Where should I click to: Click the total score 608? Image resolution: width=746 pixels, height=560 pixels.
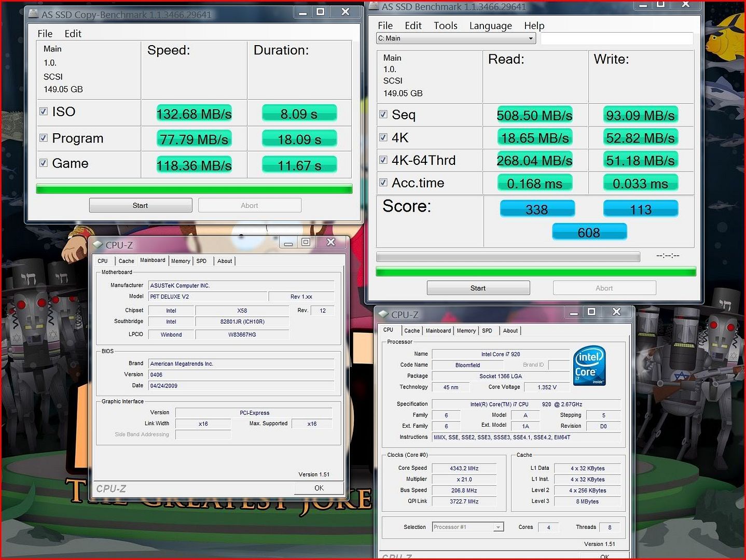(589, 232)
